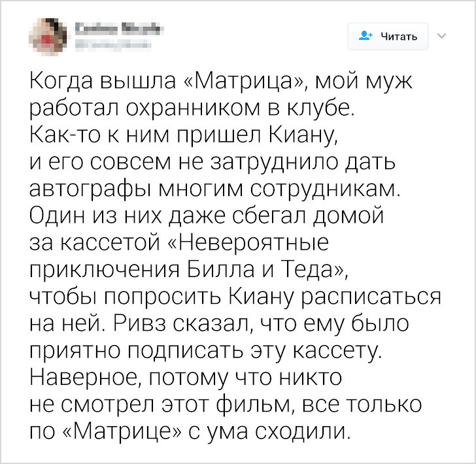Screen dimensions: 476x464
Task: Click the text "работал охранником в клубе"
Action: point(191,110)
